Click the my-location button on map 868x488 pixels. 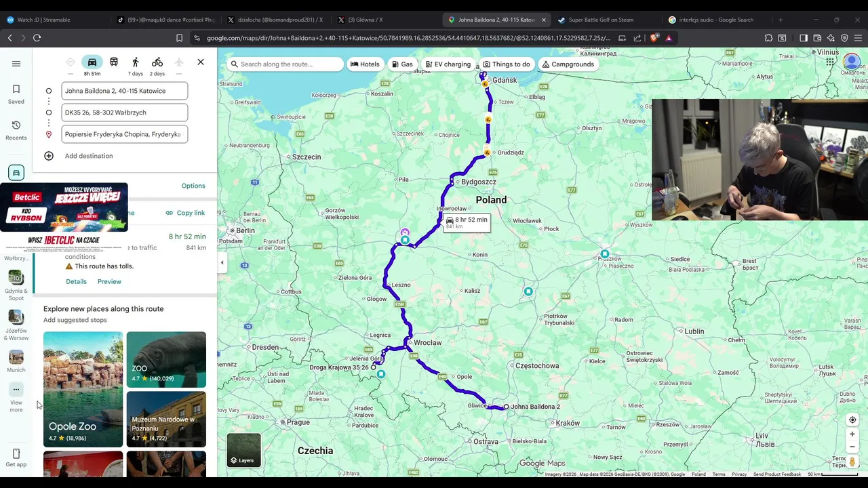tap(852, 420)
